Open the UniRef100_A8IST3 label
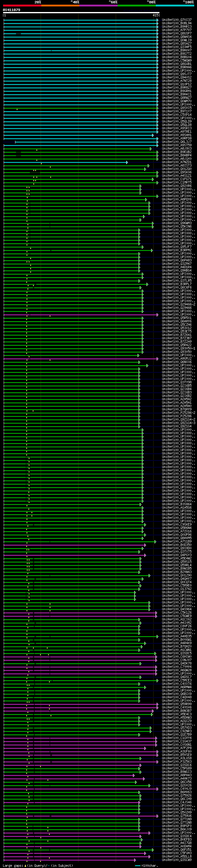The image size is (197, 868). click(x=177, y=165)
